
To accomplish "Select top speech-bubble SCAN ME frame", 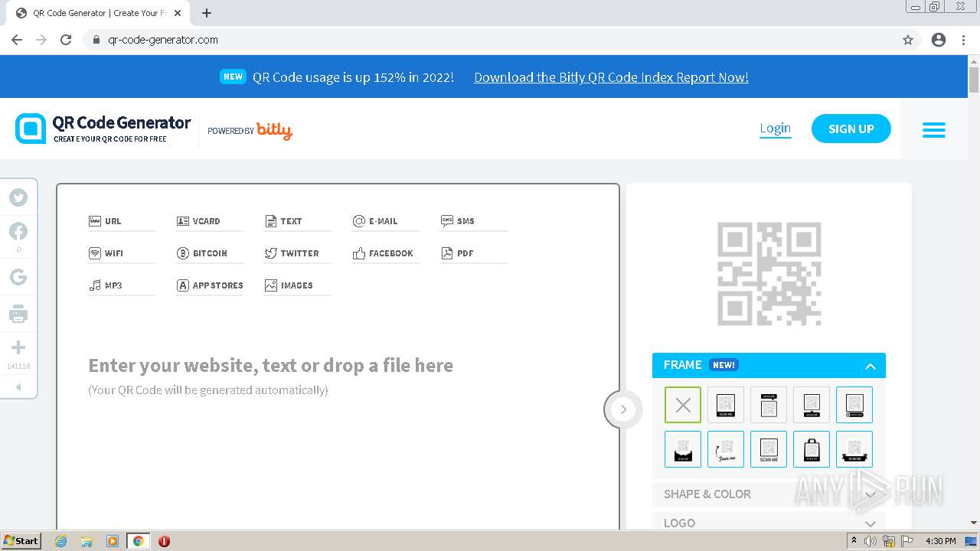I will coord(769,405).
